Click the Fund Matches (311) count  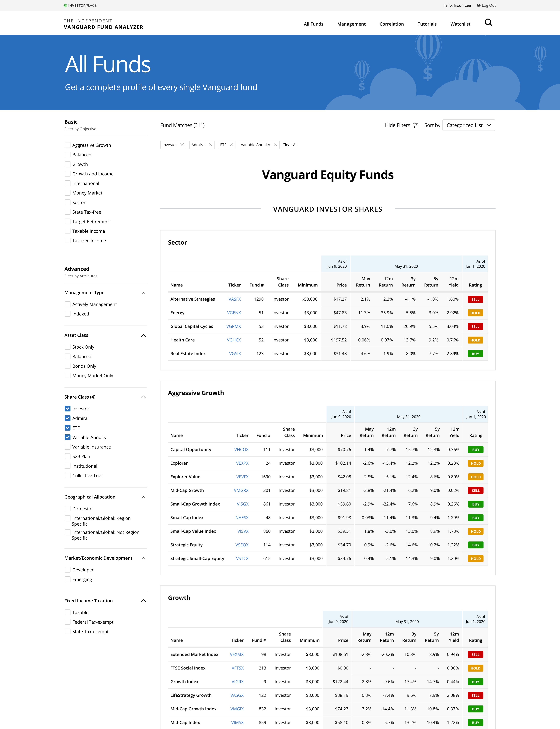182,125
